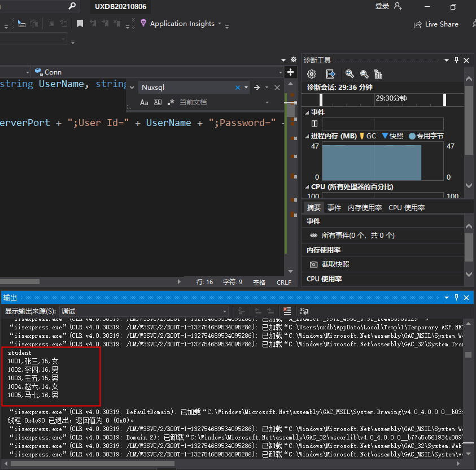This screenshot has width=476, height=470.
Task: Click the search icon in the title bar
Action: (x=72, y=6)
